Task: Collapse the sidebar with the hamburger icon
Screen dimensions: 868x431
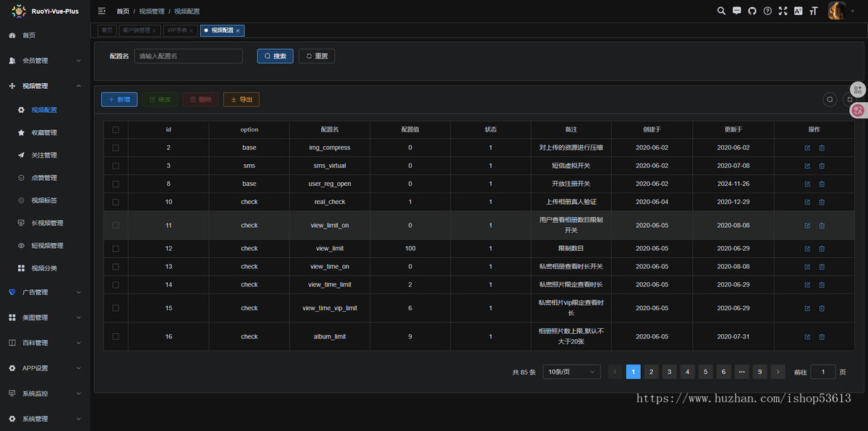Action: tap(102, 11)
